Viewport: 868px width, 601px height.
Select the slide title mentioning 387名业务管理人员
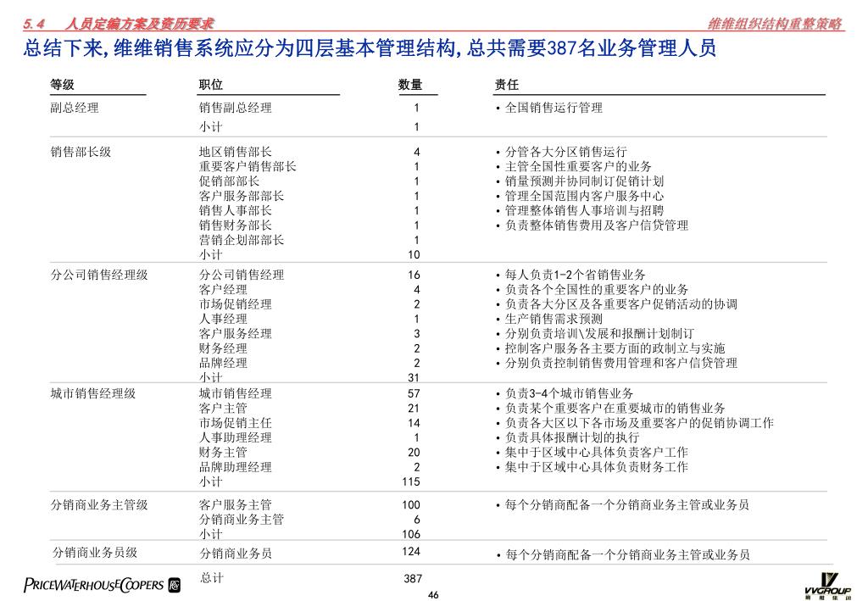tap(370, 48)
